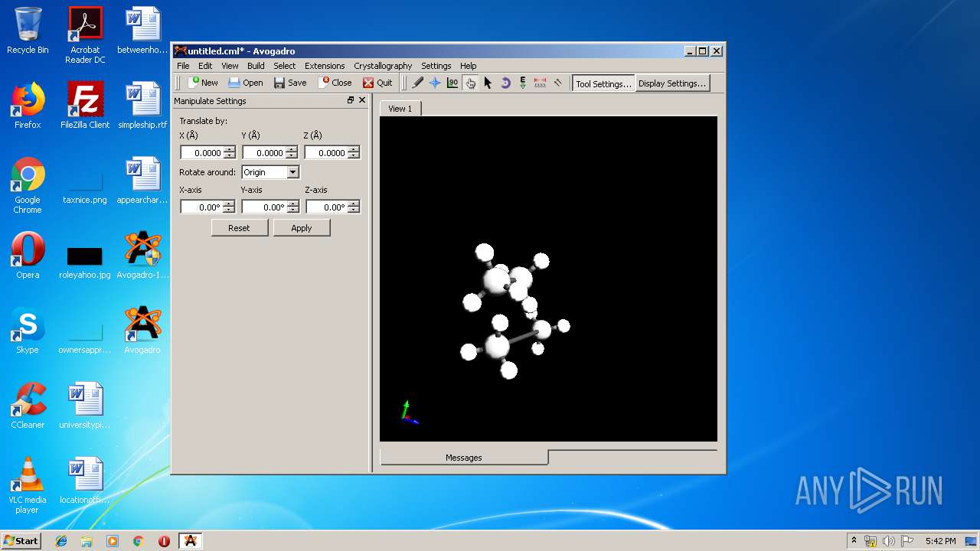The image size is (980, 551).
Task: Open VLC media player desktop shortcut
Action: [28, 486]
